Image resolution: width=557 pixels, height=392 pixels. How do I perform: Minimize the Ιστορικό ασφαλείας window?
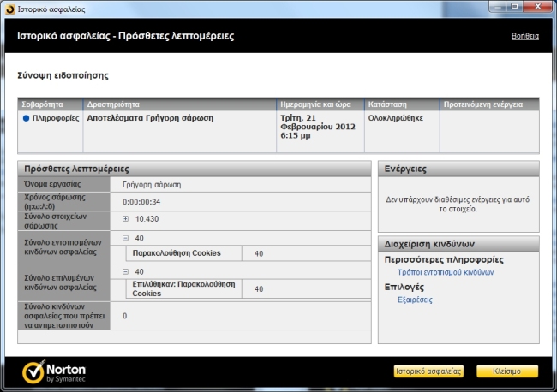(495, 6)
